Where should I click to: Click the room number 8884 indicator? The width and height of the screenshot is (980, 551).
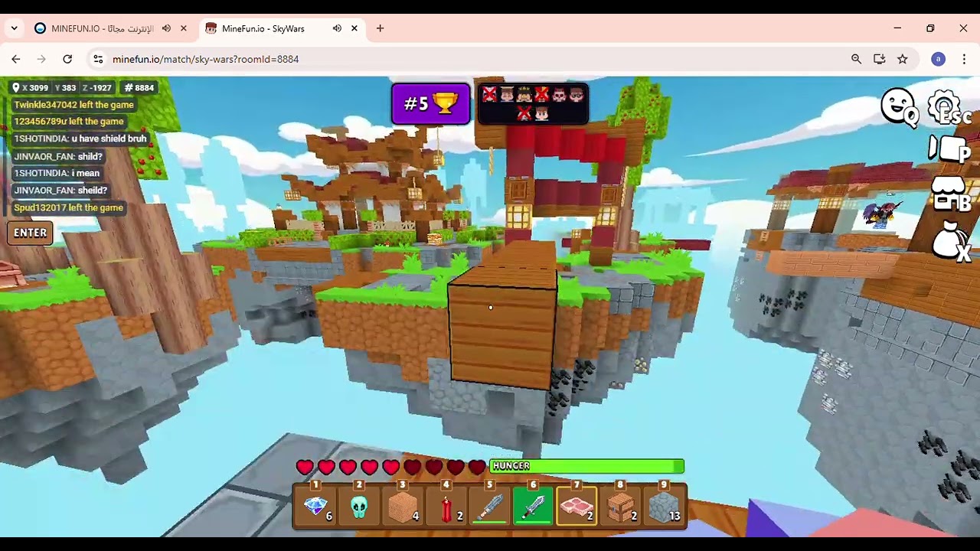tap(139, 87)
